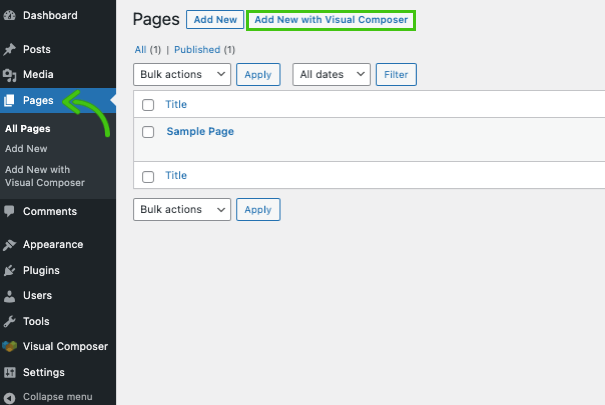605x405 pixels.
Task: Click the Posts pushpin icon
Action: tap(10, 49)
